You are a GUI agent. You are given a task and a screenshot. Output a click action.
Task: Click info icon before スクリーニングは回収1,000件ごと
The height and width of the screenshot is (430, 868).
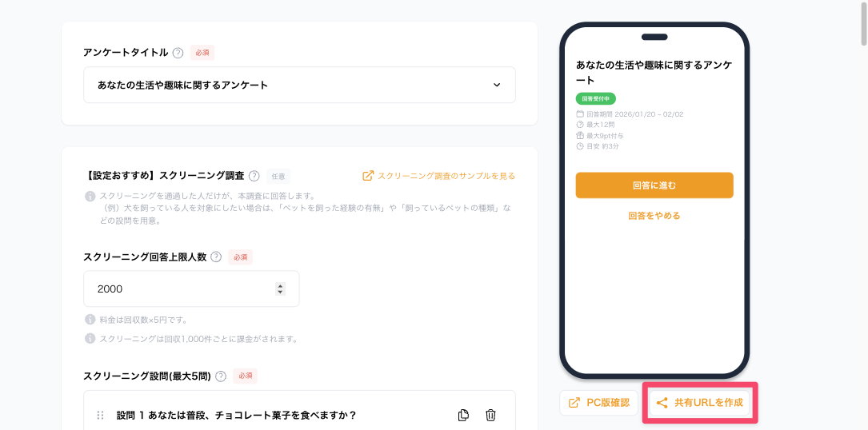90,338
